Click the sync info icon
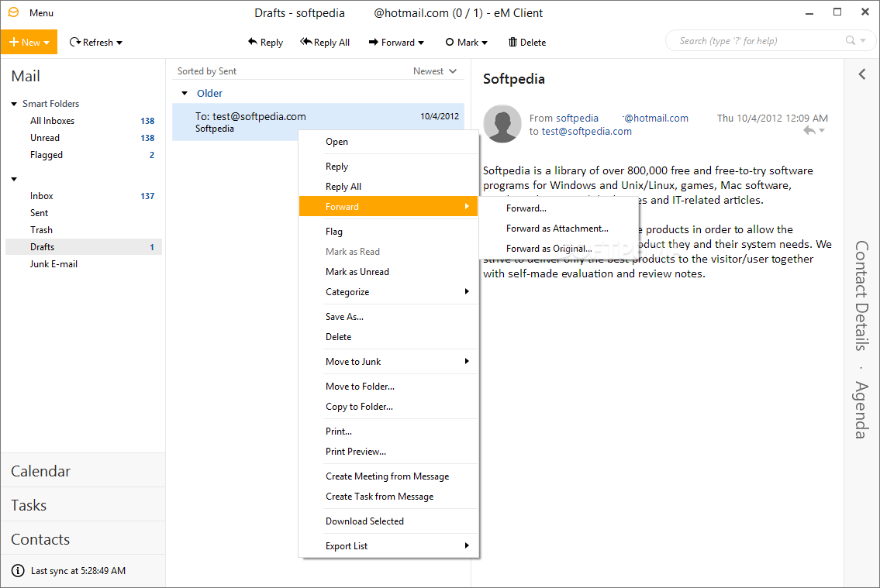Screen dimensions: 880x588 pos(18,571)
